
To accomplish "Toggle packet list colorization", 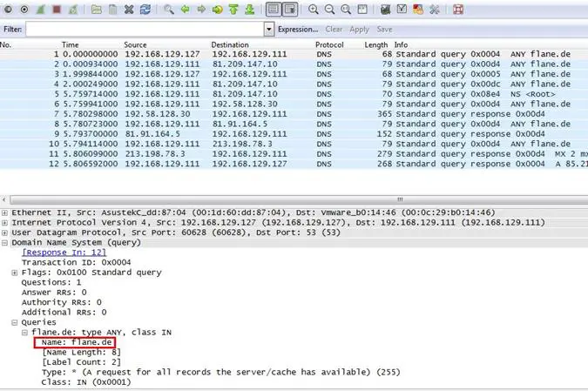I will point(274,10).
